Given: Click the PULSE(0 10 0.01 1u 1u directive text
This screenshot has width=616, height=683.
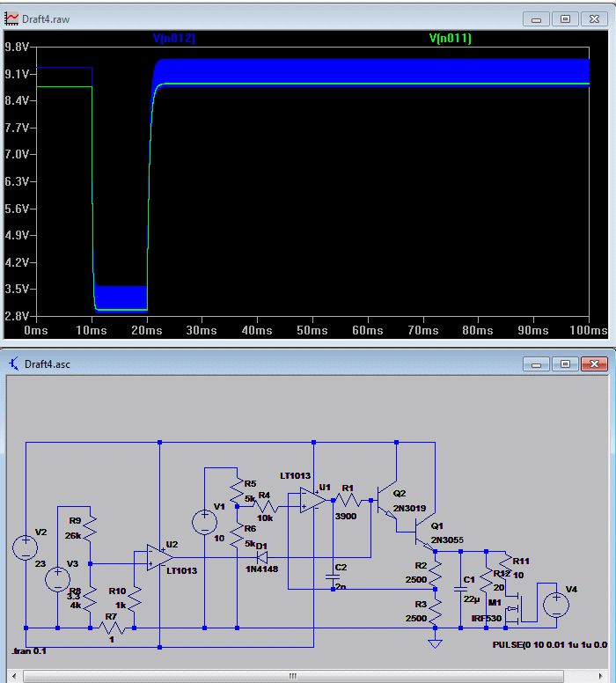Looking at the screenshot, I should point(550,644).
